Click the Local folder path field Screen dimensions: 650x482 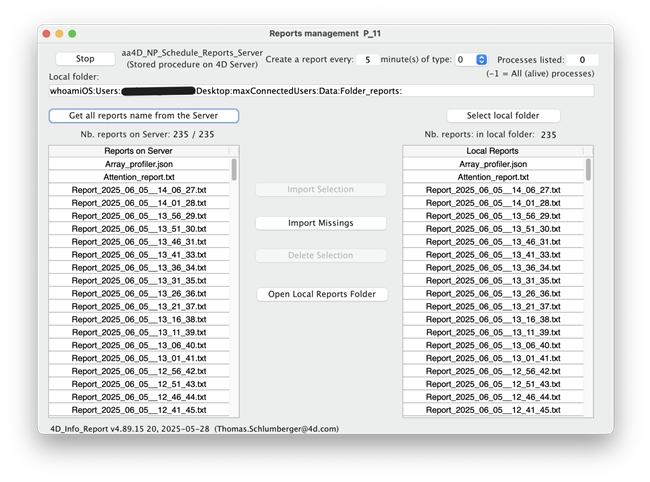click(320, 91)
